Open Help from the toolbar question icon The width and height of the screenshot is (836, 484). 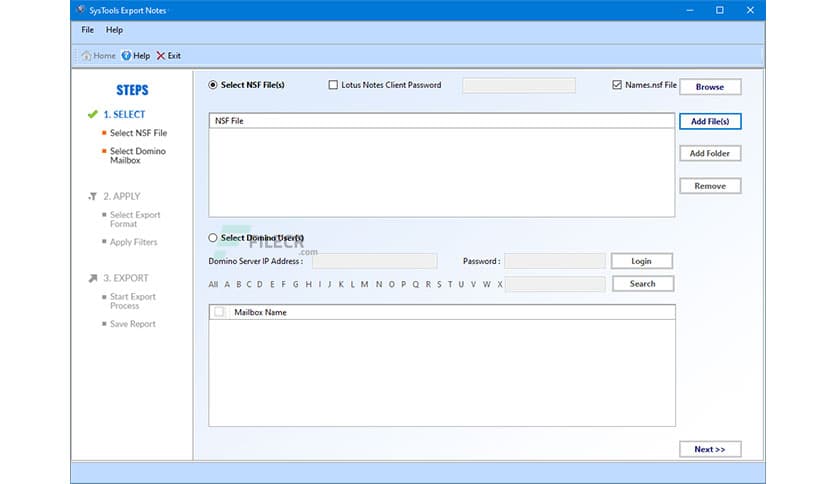126,55
